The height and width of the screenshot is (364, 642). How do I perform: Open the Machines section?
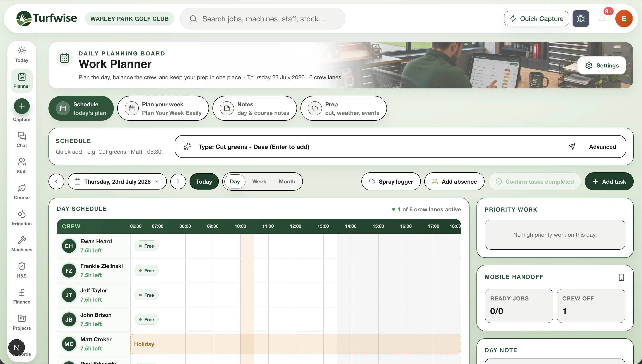click(22, 244)
